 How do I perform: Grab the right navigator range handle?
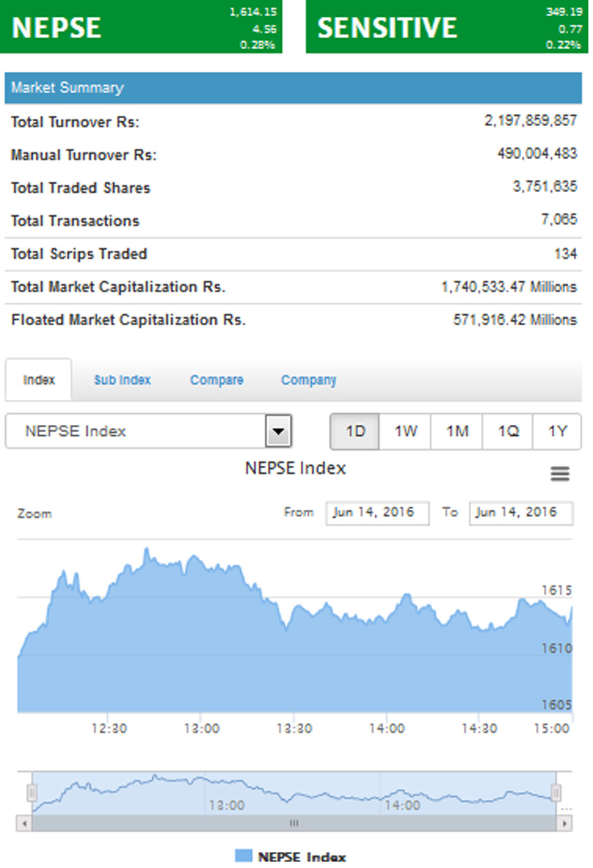[x=556, y=793]
